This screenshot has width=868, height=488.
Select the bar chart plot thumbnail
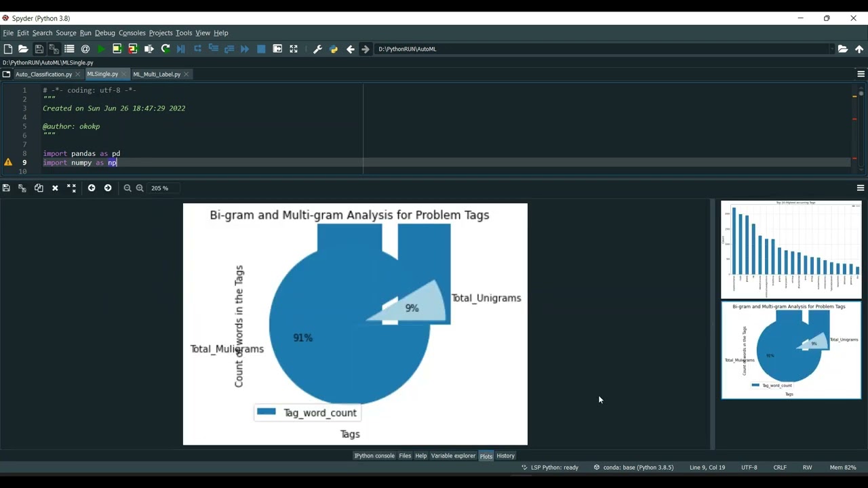pyautogui.click(x=791, y=249)
